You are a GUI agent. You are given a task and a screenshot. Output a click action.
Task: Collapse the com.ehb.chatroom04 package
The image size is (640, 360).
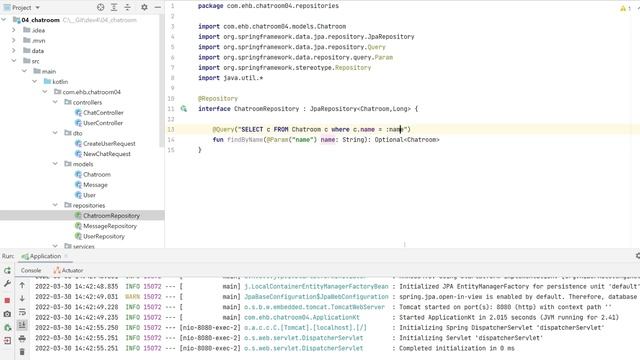click(44, 92)
